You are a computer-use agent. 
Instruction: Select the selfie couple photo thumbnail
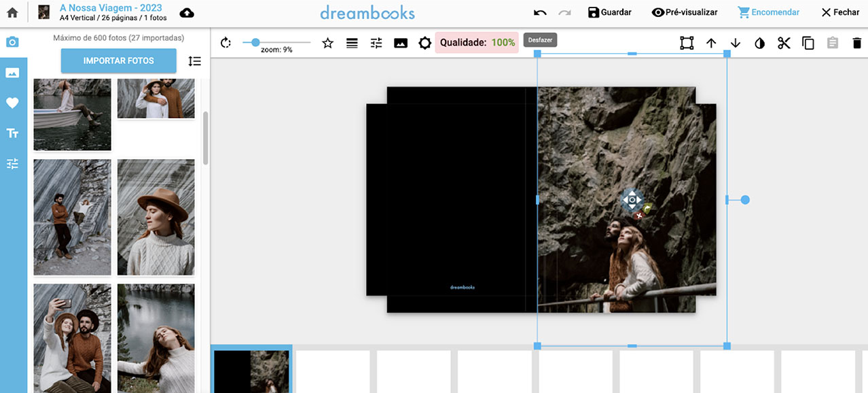pos(72,338)
